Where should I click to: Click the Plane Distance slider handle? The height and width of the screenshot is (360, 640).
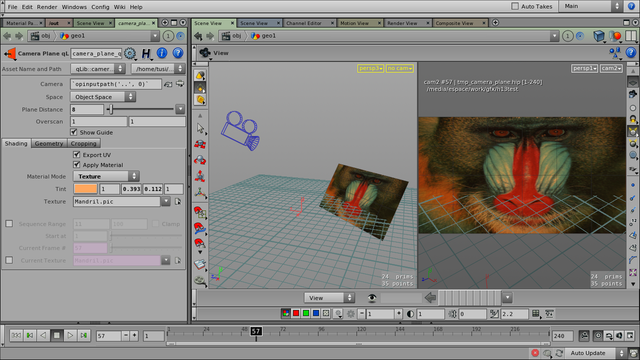(x=111, y=109)
